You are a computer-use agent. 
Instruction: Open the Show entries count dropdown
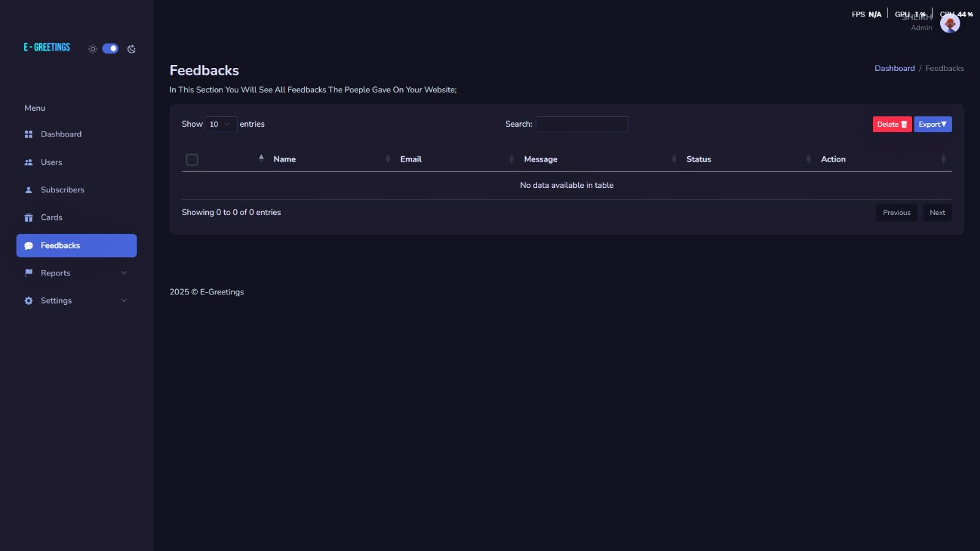tap(221, 124)
